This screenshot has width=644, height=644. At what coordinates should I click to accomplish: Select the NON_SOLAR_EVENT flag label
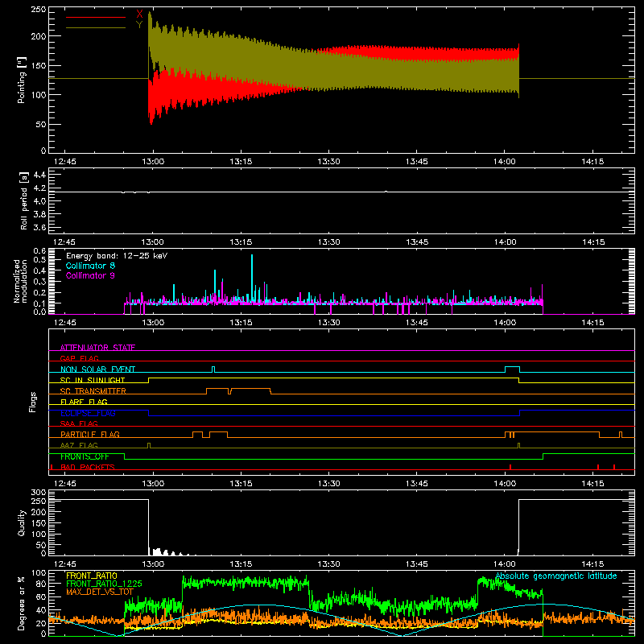coord(97,369)
